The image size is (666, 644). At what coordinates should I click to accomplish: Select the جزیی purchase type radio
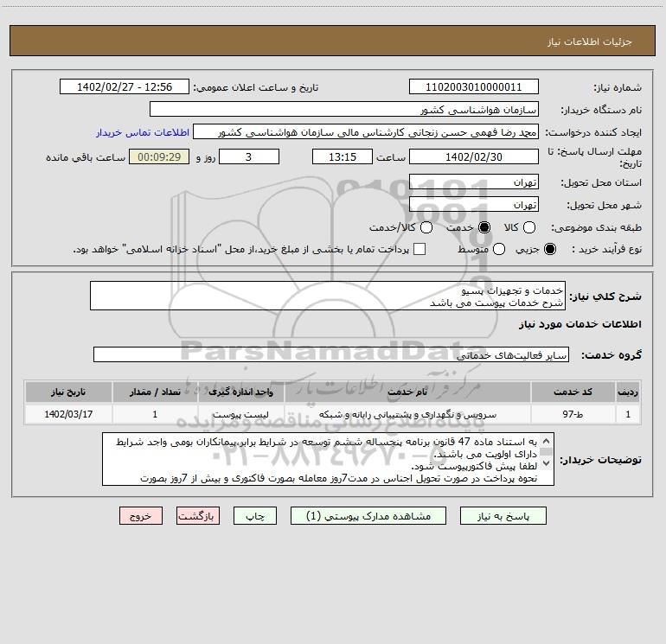[x=549, y=249]
